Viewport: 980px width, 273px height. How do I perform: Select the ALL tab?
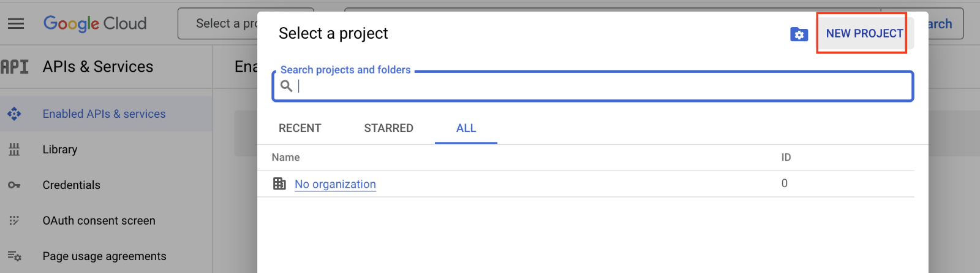pos(466,128)
